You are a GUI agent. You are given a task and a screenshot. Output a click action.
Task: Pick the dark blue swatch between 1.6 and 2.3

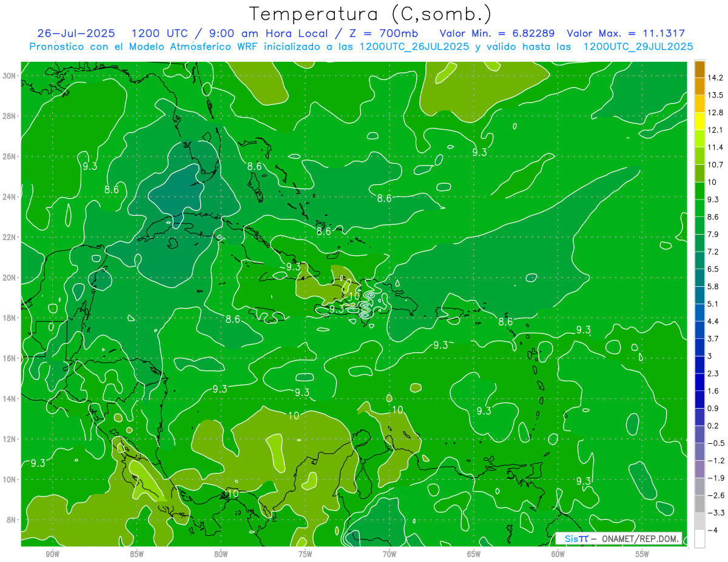click(x=699, y=382)
